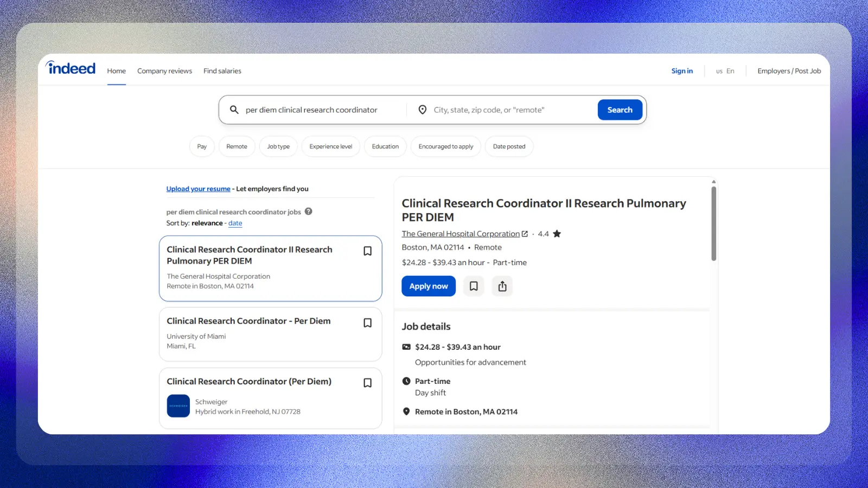
Task: Open Clinical Research Coordinator (Per Diem) listing
Action: [x=249, y=381]
